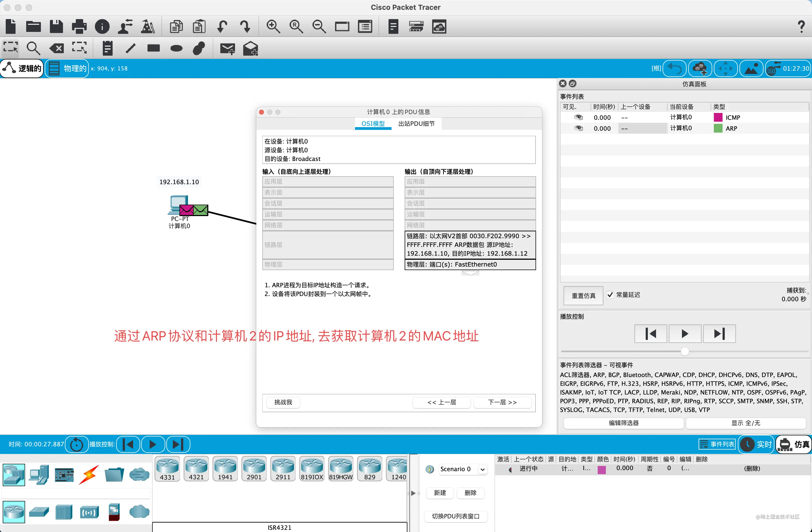Viewport: 812px width, 532px height.
Task: Go to 下一层 next layer
Action: tap(503, 402)
